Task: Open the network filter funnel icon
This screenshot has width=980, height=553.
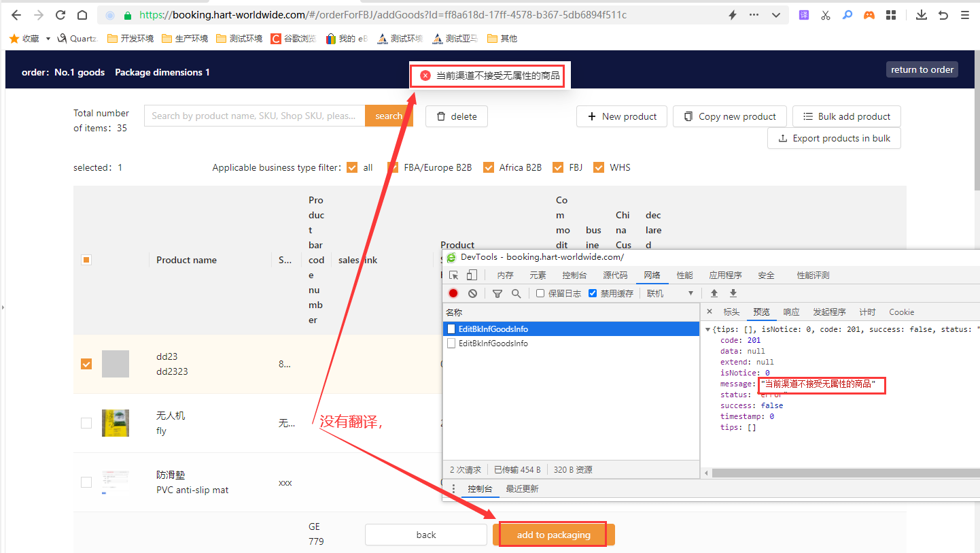Action: click(x=497, y=293)
